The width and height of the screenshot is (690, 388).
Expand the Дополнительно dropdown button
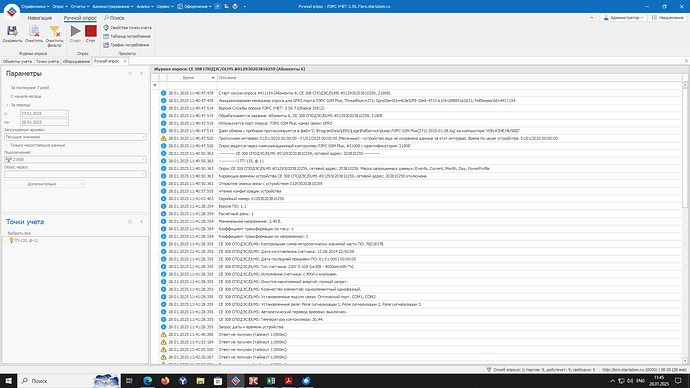(44, 184)
